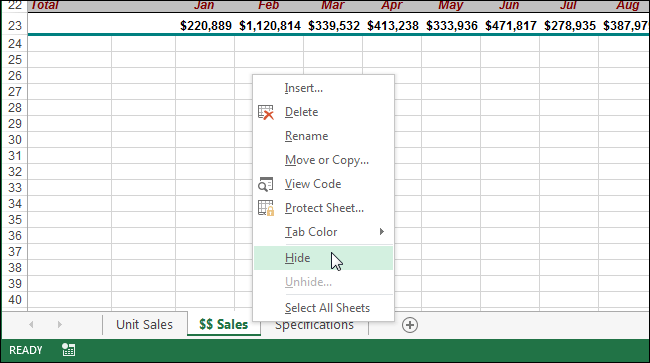
Task: Click the View Code magnifier icon
Action: (x=266, y=184)
